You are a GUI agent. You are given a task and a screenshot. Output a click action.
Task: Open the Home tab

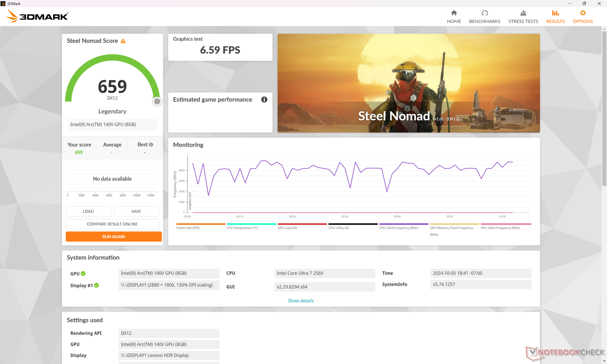coord(454,17)
